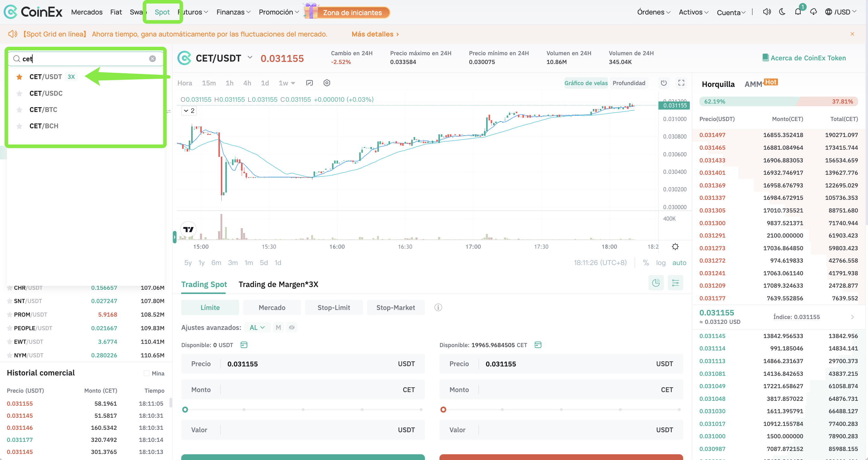Close the Spot Grid announcement banner
868x460 pixels.
[852, 34]
